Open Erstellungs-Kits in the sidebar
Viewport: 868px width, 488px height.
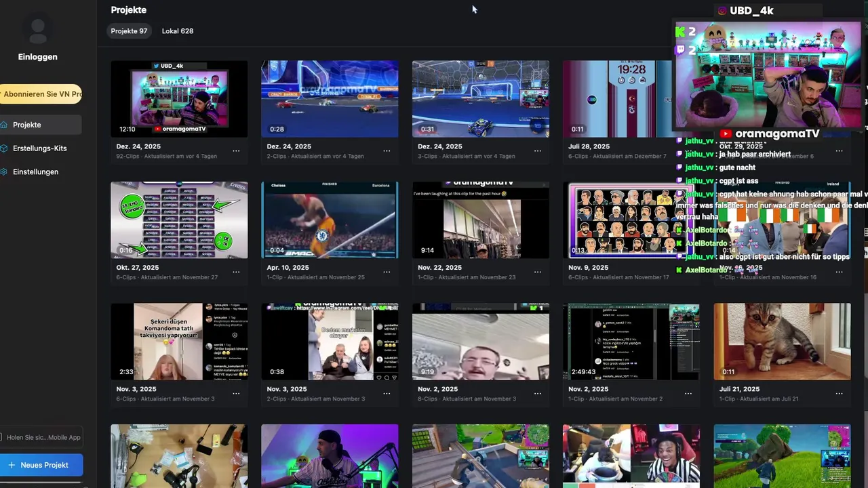pyautogui.click(x=41, y=148)
